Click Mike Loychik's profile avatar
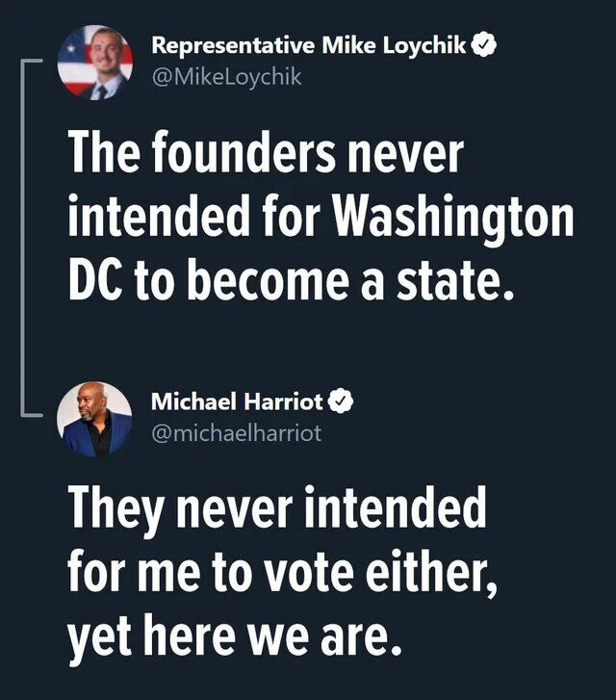This screenshot has width=616, height=700. click(x=94, y=63)
